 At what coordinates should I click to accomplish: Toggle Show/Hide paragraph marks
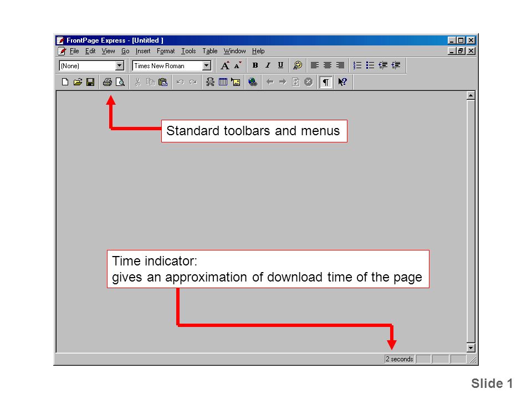coord(326,82)
